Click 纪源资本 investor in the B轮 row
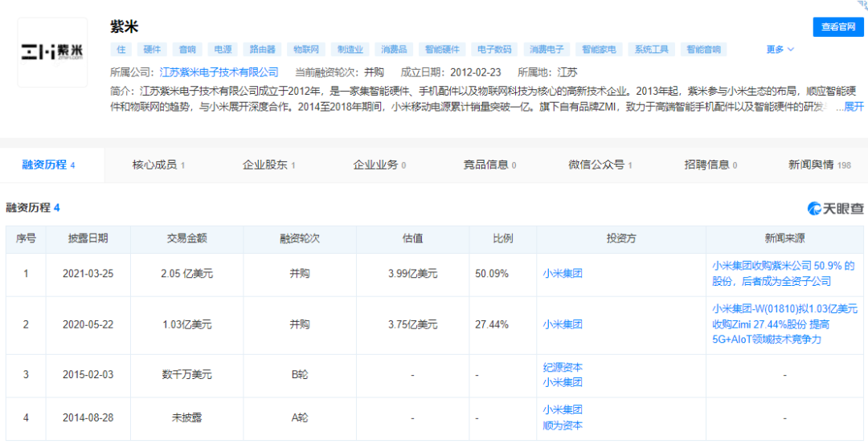868x444 pixels. point(563,368)
